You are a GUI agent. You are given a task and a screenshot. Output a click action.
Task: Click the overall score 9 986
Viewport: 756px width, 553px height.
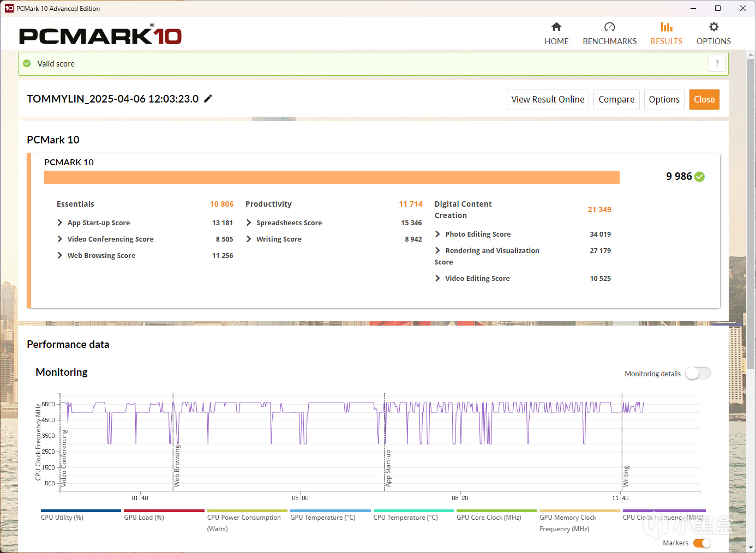click(x=679, y=176)
